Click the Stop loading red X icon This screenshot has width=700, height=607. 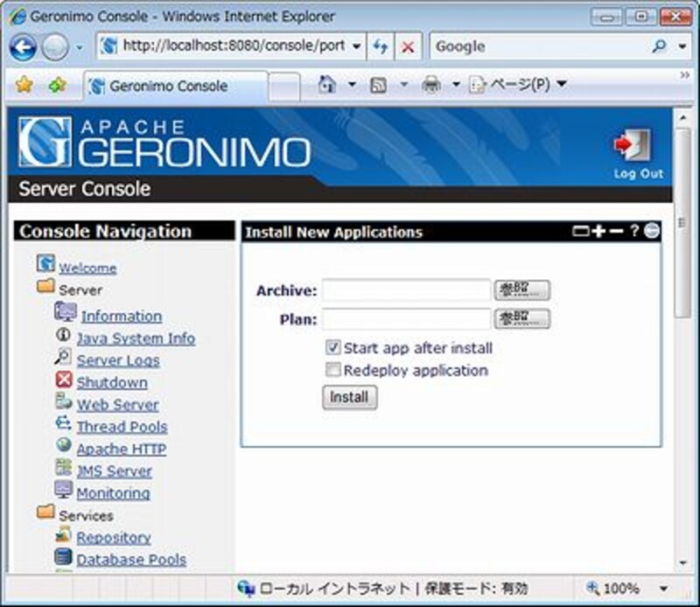[x=408, y=47]
